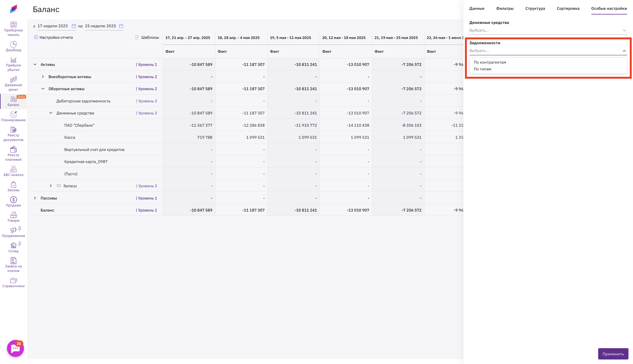Choose По контрагентам option
This screenshot has height=364, width=633.
[x=490, y=62]
